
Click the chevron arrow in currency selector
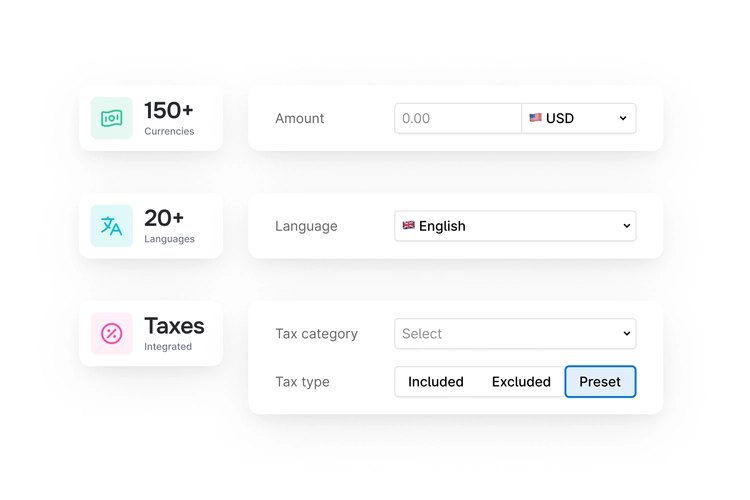pos(623,118)
